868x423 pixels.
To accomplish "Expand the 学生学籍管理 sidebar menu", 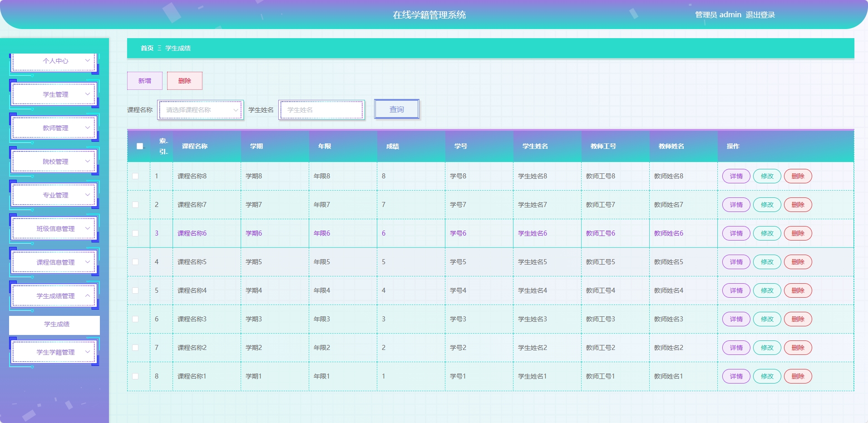I will pyautogui.click(x=54, y=352).
